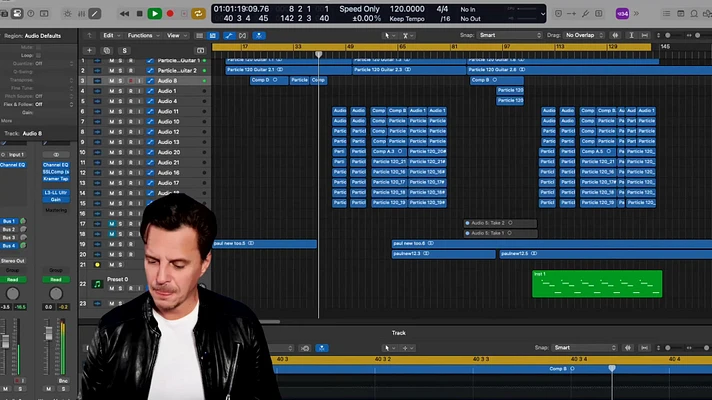This screenshot has width=712, height=400.
Task: Toggle the global track Solo S button
Action: 124,50
